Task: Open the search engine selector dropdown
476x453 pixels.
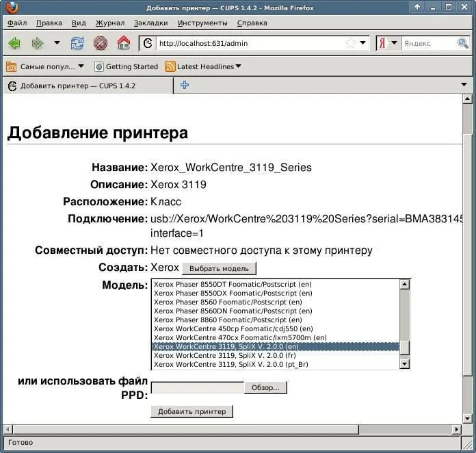Action: click(x=394, y=42)
